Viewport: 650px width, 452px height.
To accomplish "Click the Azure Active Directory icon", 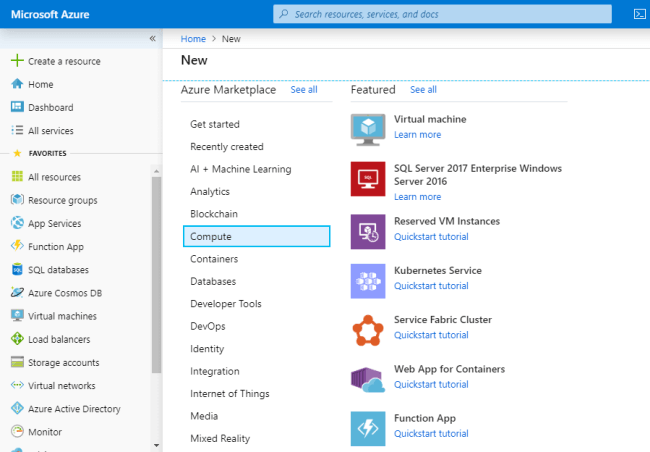I will point(17,408).
